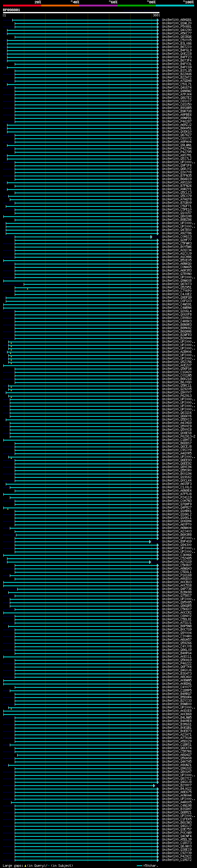The width and height of the screenshot is (197, 868).
Task: Choose hit UniRef100_C5XL71
Action: [x=176, y=84]
